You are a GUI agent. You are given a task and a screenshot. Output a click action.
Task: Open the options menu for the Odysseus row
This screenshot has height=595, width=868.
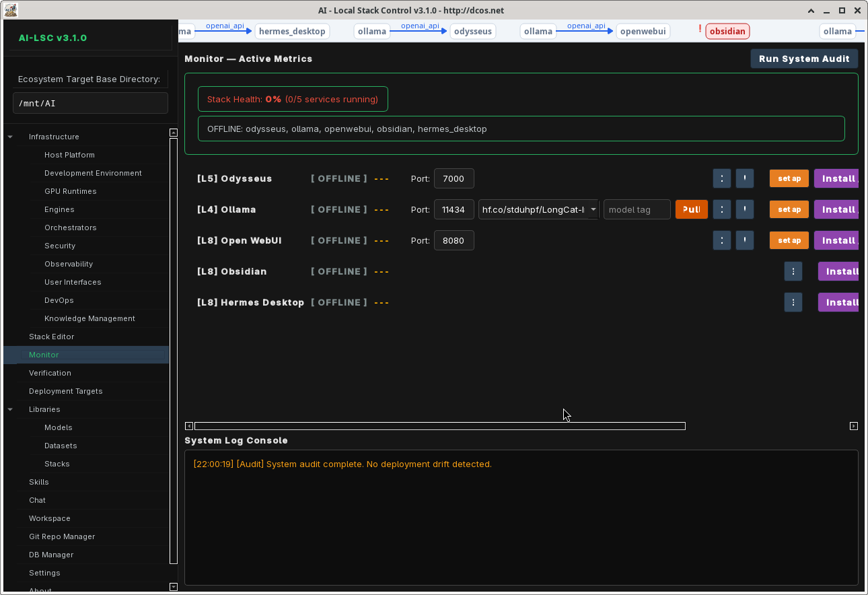pos(721,178)
